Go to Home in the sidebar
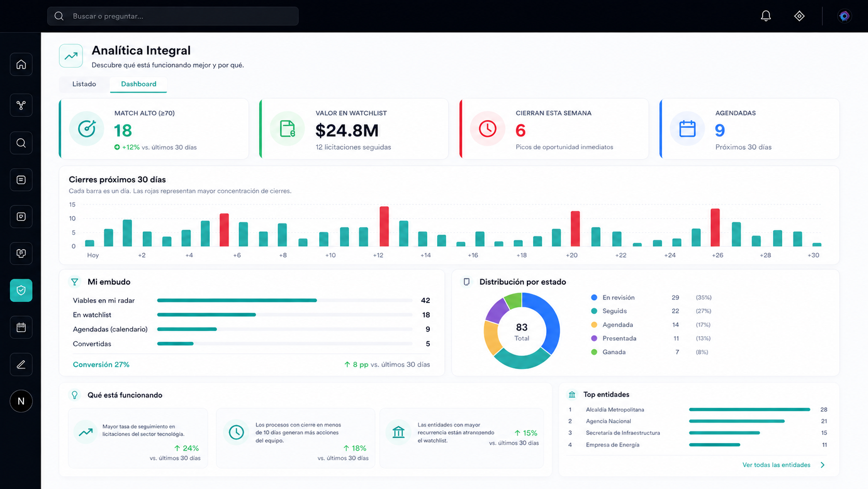Image resolution: width=868 pixels, height=489 pixels. click(21, 64)
